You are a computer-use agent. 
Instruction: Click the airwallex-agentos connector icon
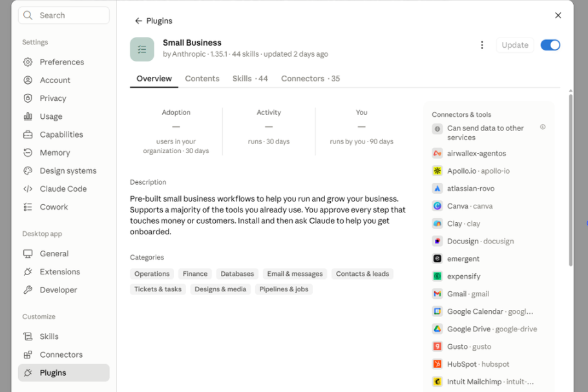tap(437, 153)
